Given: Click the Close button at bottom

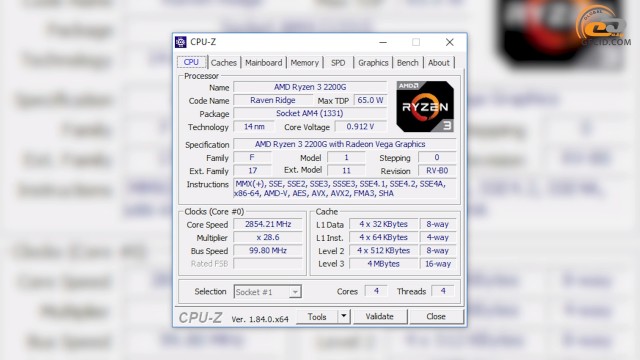Looking at the screenshot, I should tap(436, 316).
